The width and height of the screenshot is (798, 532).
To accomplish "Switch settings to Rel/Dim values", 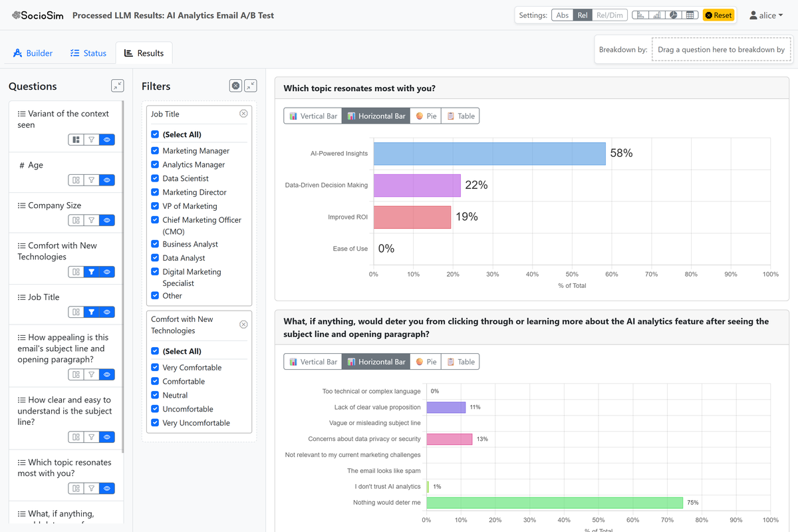I will 610,15.
